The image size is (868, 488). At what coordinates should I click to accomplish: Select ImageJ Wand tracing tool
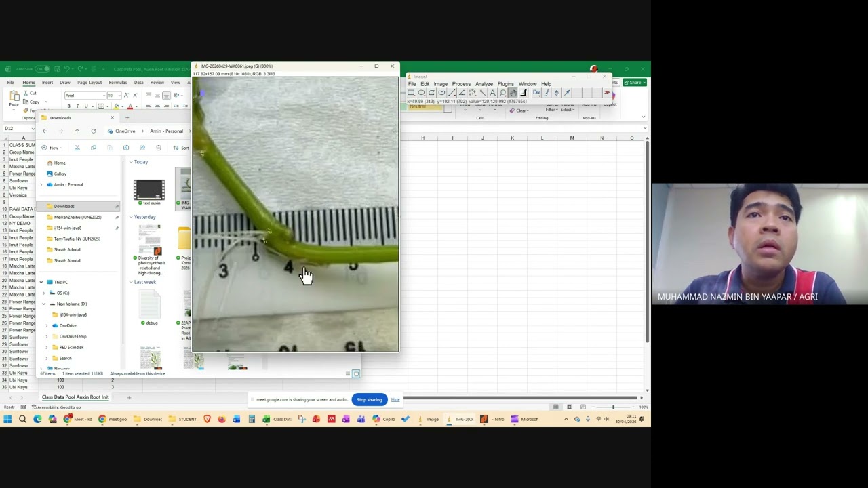483,92
